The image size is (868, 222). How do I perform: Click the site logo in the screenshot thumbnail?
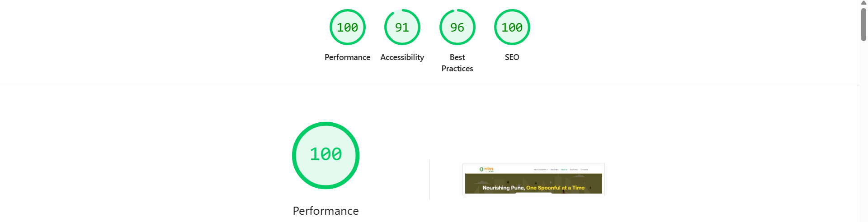[486, 170]
